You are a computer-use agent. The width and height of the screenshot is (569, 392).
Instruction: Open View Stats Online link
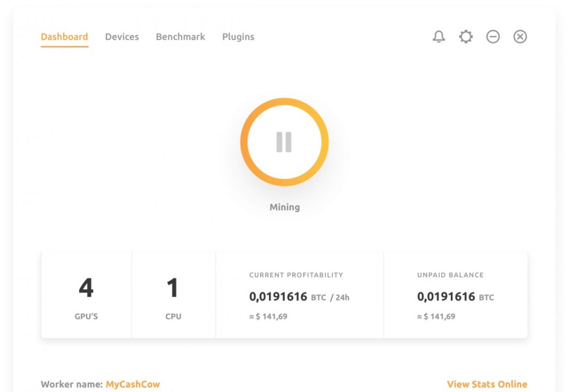pyautogui.click(x=486, y=384)
